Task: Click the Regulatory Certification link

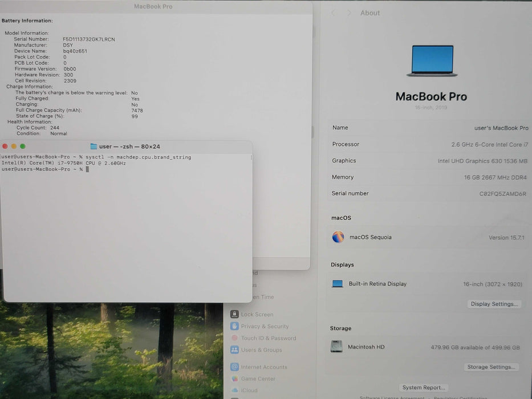Action: click(x=460, y=397)
